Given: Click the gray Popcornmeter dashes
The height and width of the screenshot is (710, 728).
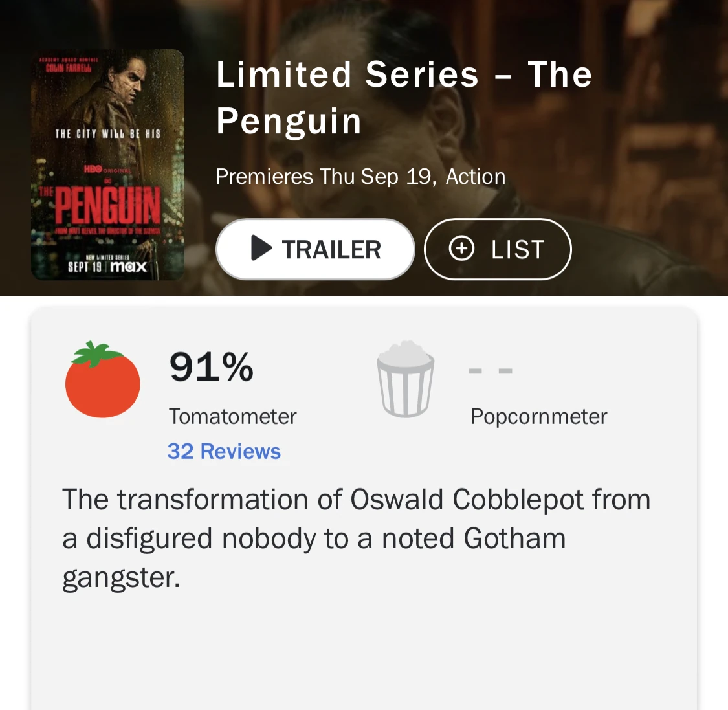Looking at the screenshot, I should coord(490,370).
